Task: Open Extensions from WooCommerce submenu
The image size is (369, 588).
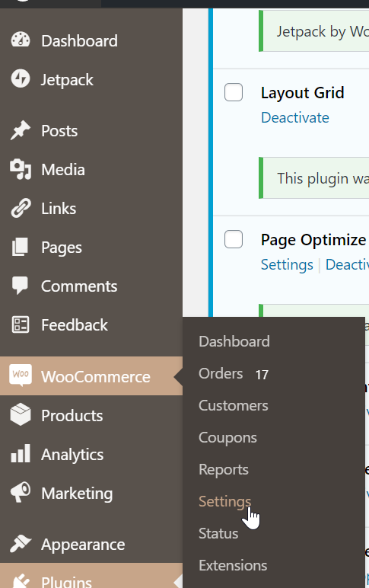Action: [x=233, y=565]
